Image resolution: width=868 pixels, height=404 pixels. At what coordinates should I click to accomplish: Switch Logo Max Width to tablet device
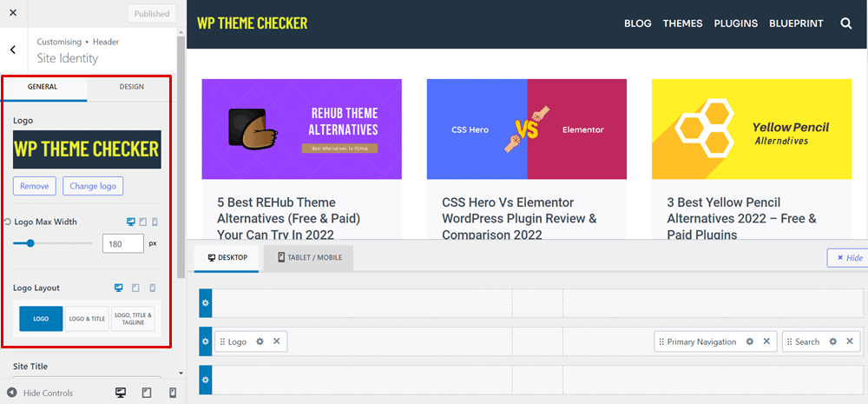(142, 222)
